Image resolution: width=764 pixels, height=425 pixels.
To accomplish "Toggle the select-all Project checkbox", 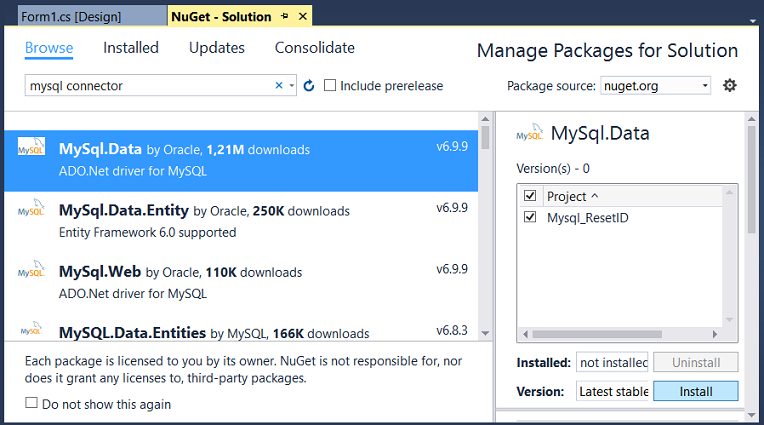I will [530, 195].
